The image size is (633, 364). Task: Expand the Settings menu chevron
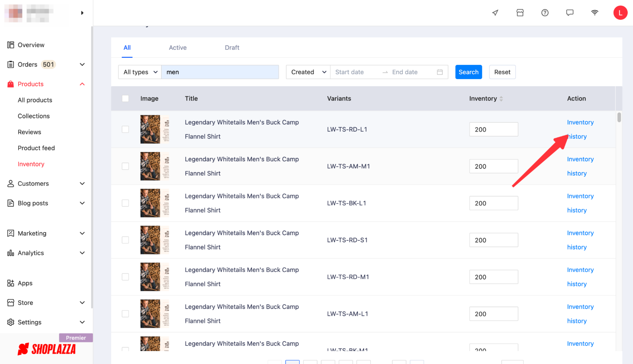coord(82,322)
